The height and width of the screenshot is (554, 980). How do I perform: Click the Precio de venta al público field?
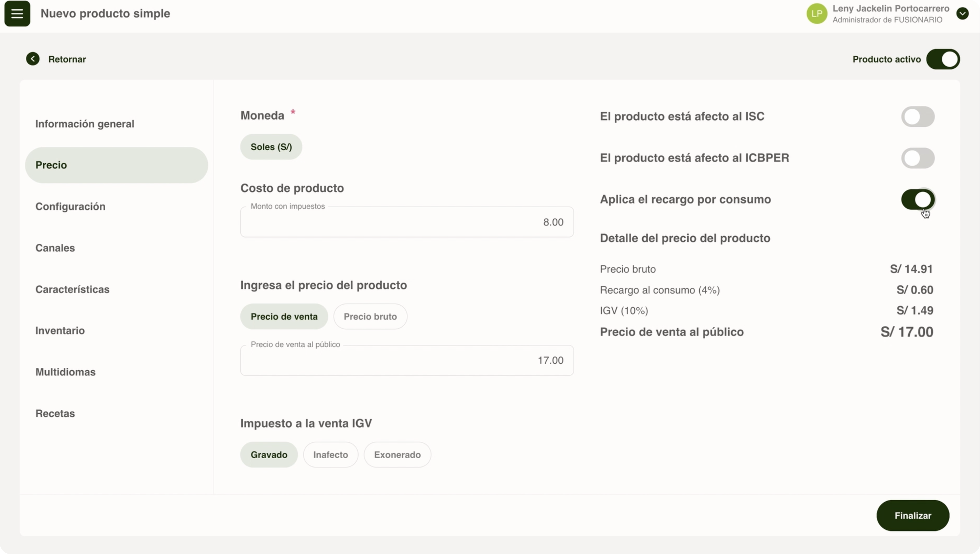407,360
